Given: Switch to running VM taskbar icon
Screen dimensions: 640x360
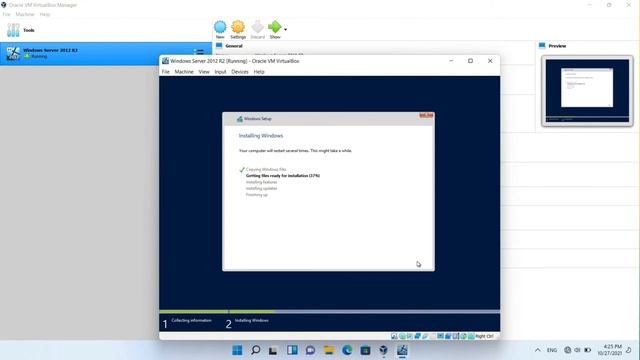Looking at the screenshot, I should [402, 350].
